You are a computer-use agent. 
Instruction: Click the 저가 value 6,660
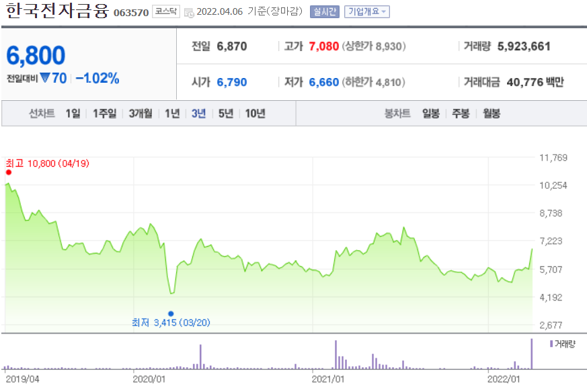click(x=324, y=82)
